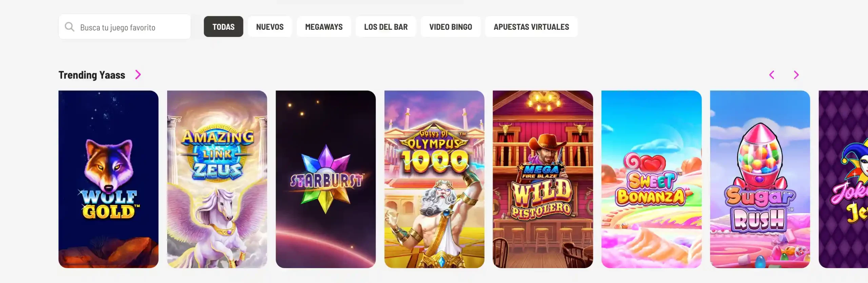Open the partially visible Joker Jewels tile
The width and height of the screenshot is (868, 283).
coord(844,179)
